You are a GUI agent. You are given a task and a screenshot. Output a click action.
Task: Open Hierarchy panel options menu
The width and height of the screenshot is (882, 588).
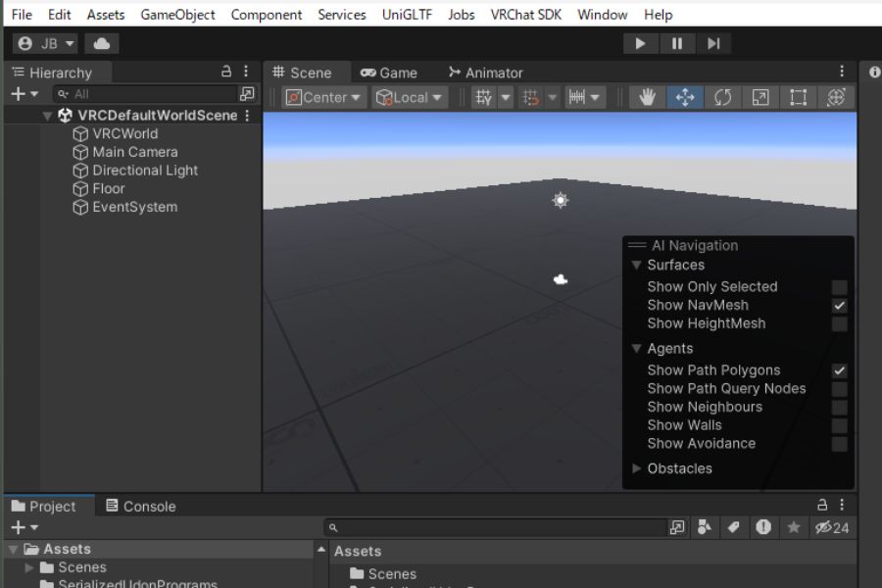tap(246, 71)
